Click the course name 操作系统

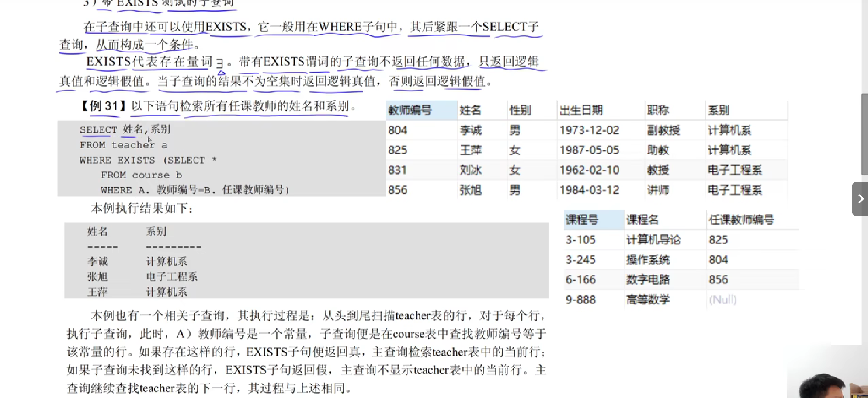[648, 260]
